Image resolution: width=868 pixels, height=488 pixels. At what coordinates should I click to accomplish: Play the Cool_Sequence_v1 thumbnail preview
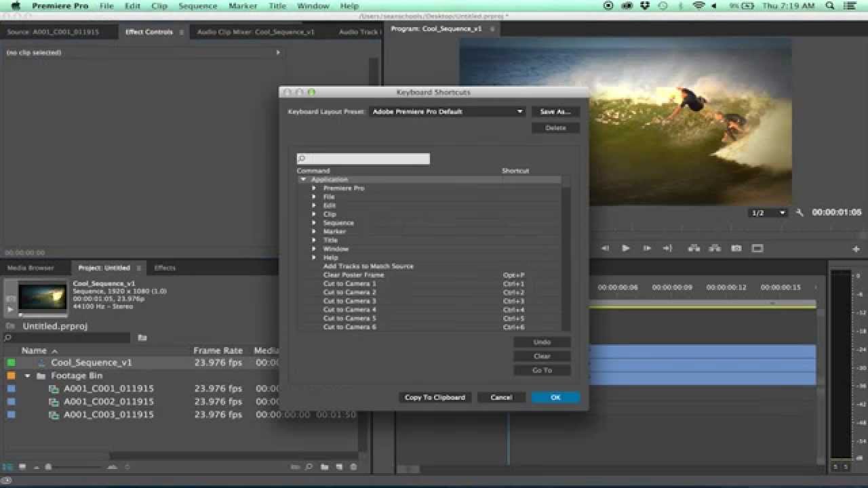tap(9, 309)
